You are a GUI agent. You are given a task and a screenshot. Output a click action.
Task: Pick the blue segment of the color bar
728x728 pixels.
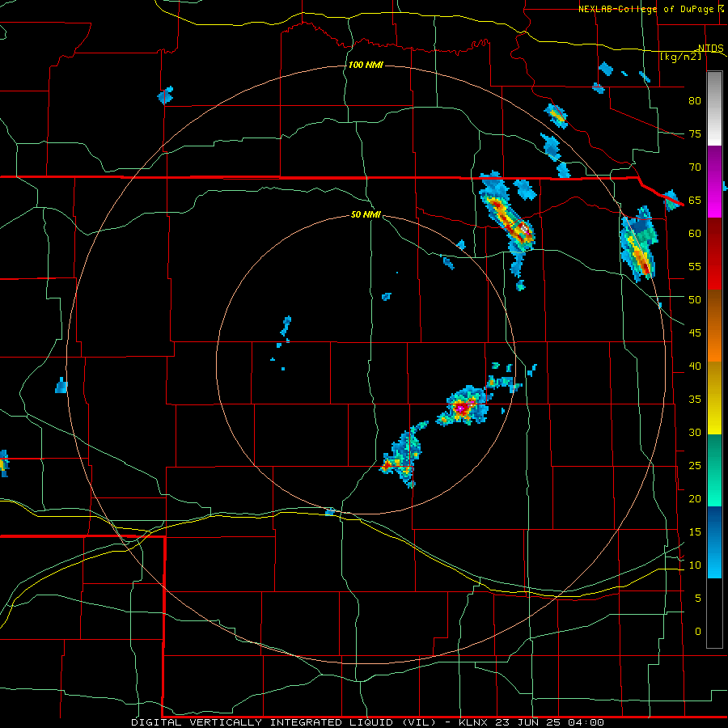pyautogui.click(x=714, y=542)
